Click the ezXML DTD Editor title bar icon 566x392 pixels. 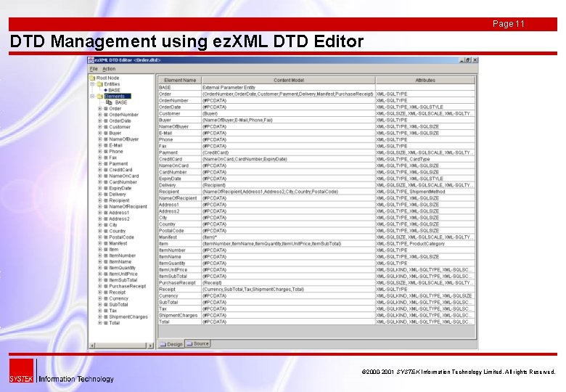click(91, 60)
